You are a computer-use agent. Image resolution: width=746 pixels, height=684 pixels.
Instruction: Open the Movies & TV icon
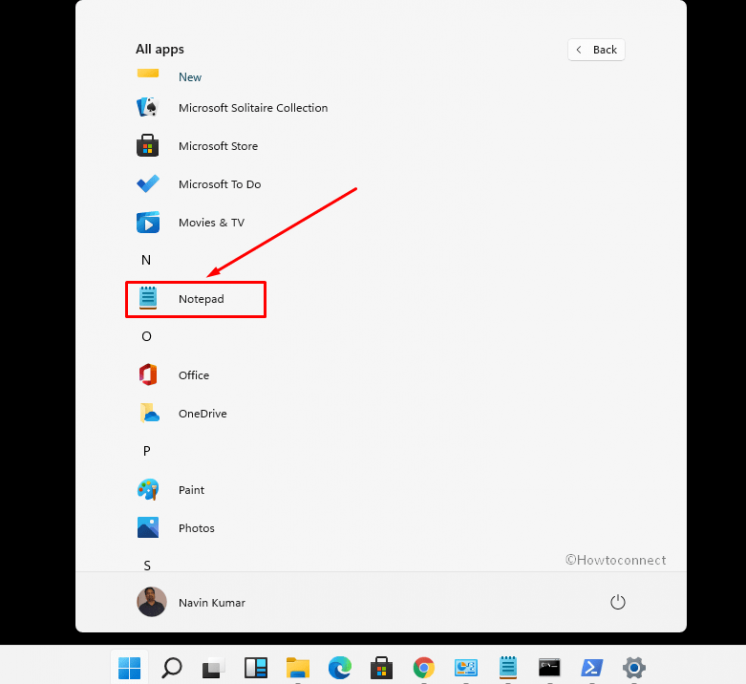pos(147,222)
